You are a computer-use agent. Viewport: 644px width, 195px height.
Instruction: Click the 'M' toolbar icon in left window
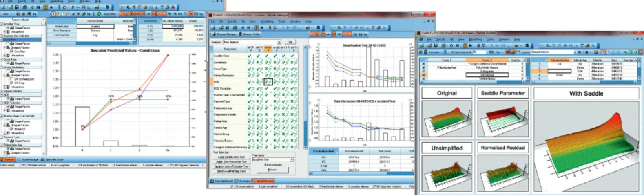pyautogui.click(x=38, y=7)
